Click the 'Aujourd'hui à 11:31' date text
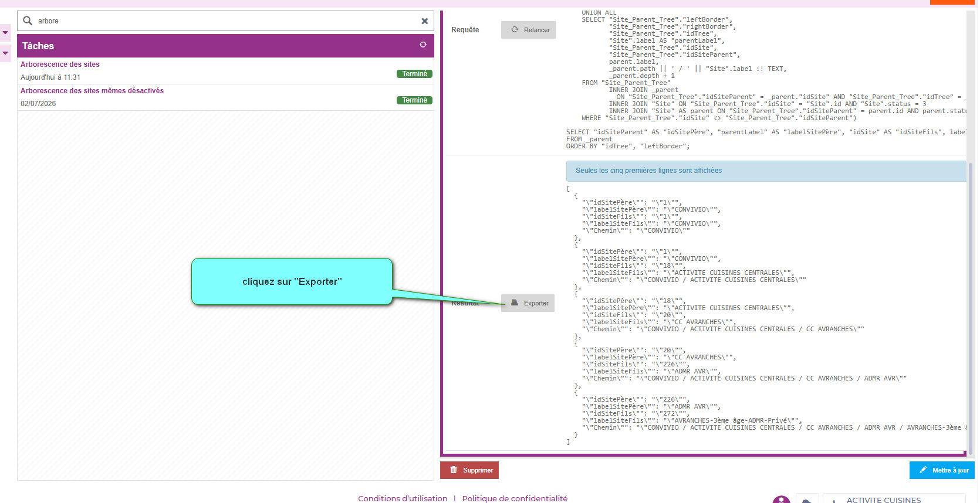 click(x=50, y=77)
